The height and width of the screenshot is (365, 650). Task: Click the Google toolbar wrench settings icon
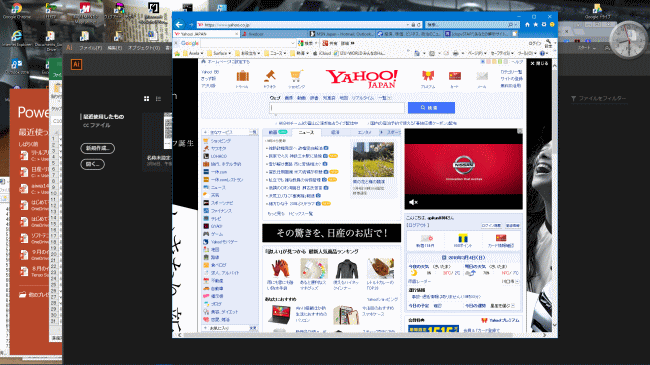pyautogui.click(x=548, y=42)
